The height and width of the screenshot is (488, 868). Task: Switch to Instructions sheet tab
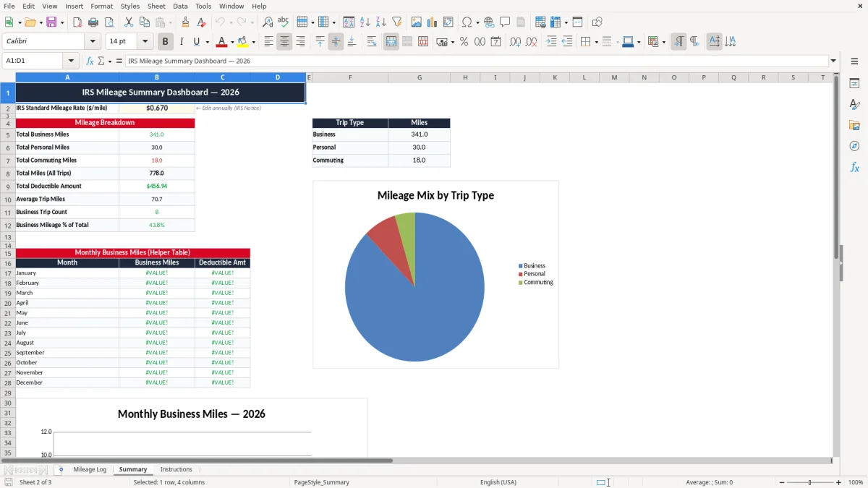coord(176,469)
